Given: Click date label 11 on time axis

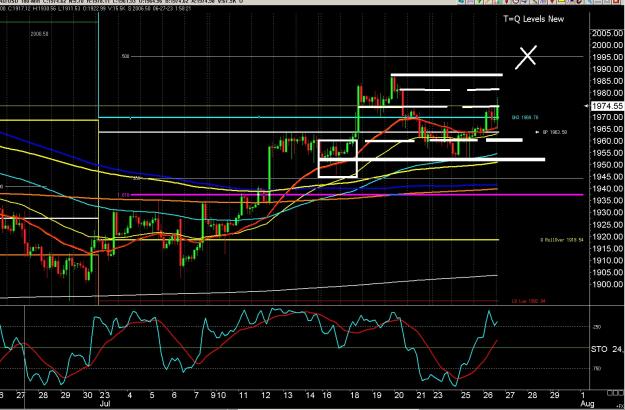Looking at the screenshot, I should tap(243, 395).
